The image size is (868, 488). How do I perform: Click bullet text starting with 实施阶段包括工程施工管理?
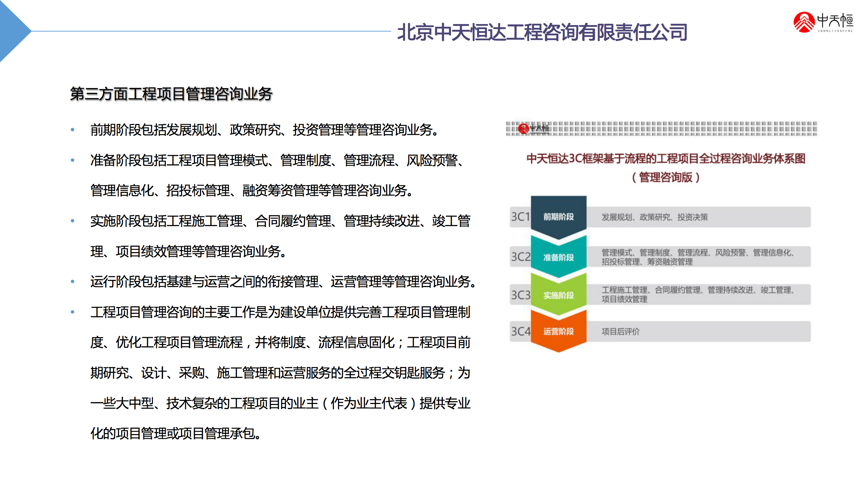click(280, 221)
